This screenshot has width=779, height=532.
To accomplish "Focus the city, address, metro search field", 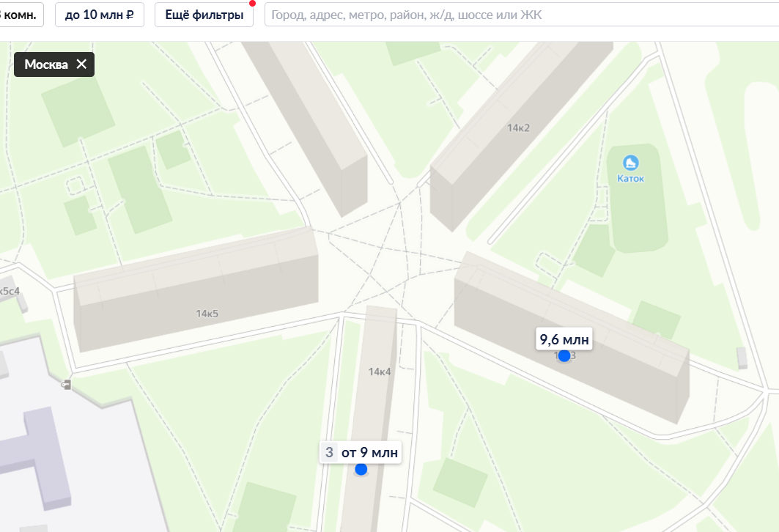I will point(522,15).
